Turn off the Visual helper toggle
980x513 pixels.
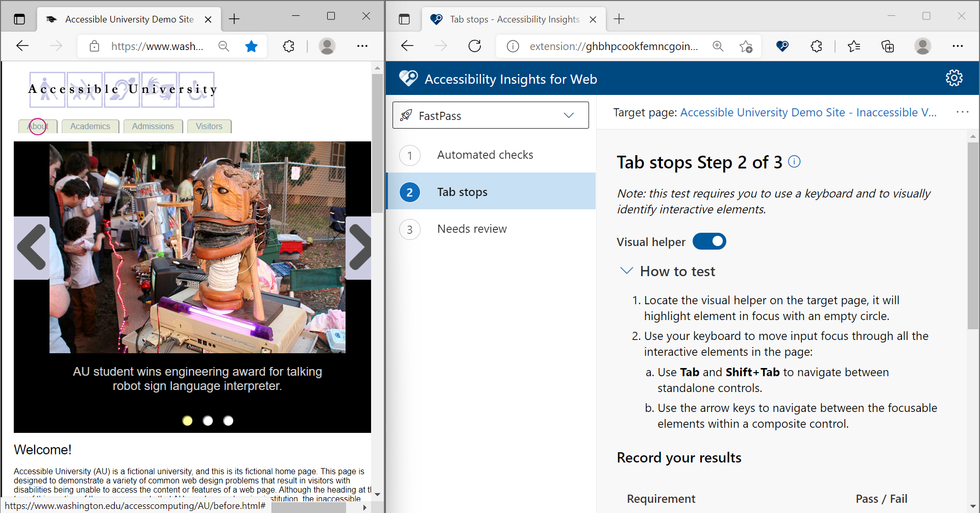tap(709, 241)
